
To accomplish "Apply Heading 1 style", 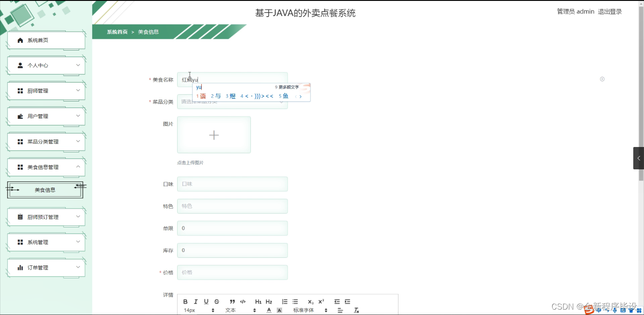I will [x=258, y=302].
